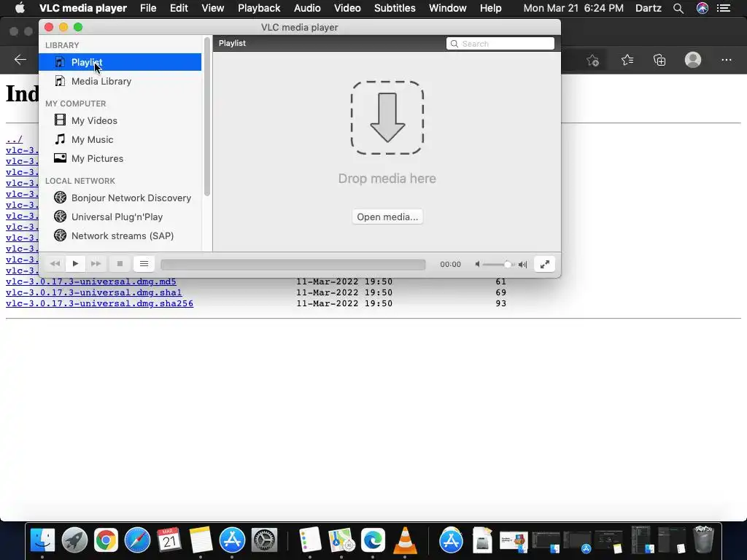
Task: Click the fast-forward/next button
Action: click(96, 264)
